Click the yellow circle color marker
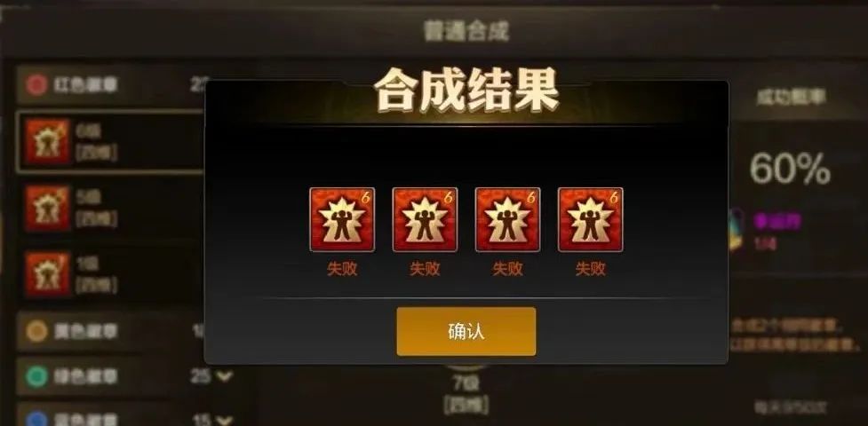The image size is (868, 426). 36,331
